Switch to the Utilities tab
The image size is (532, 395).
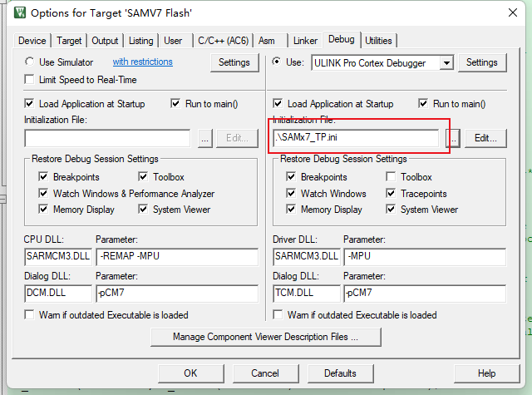(x=378, y=40)
